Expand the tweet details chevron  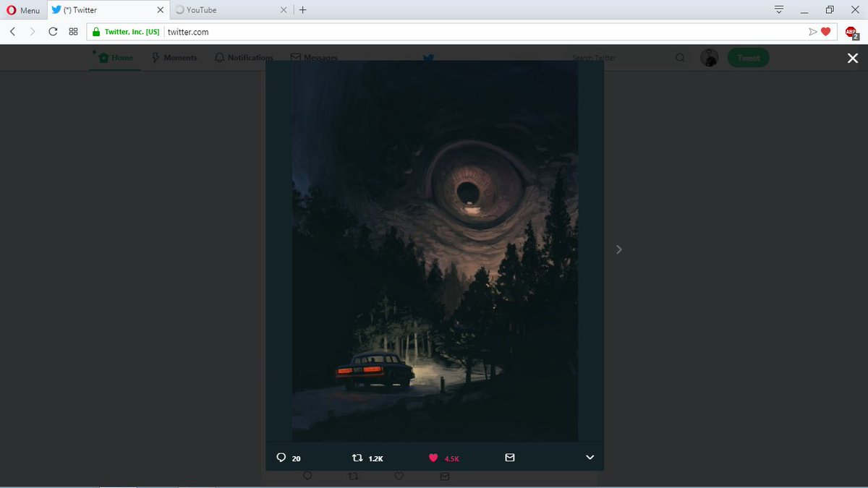(590, 458)
